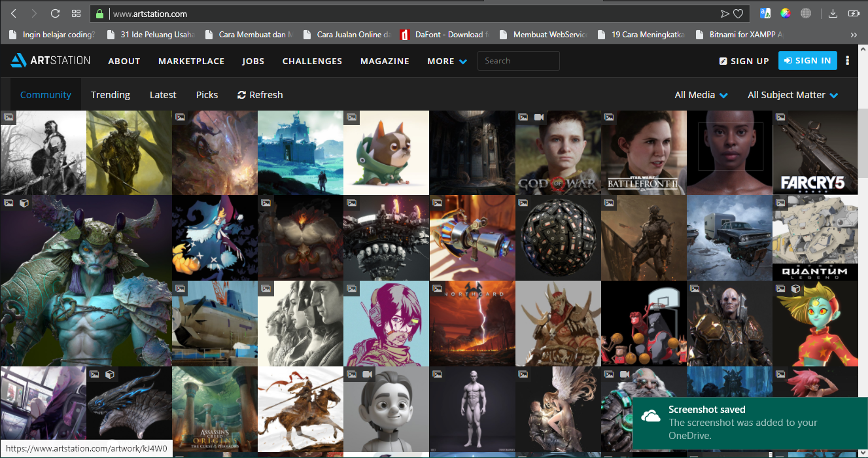This screenshot has height=458, width=868.
Task: Open the cartoon dog in green hoodie thumbnail
Action: pos(386,152)
